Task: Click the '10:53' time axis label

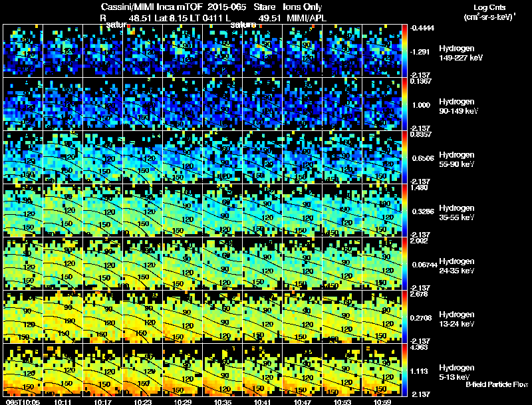Action: [x=342, y=402]
